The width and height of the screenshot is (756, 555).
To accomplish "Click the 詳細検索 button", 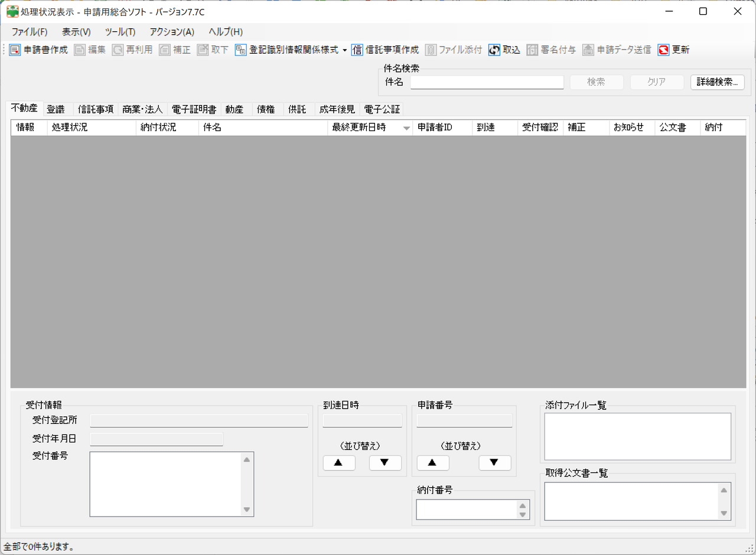I will click(718, 82).
